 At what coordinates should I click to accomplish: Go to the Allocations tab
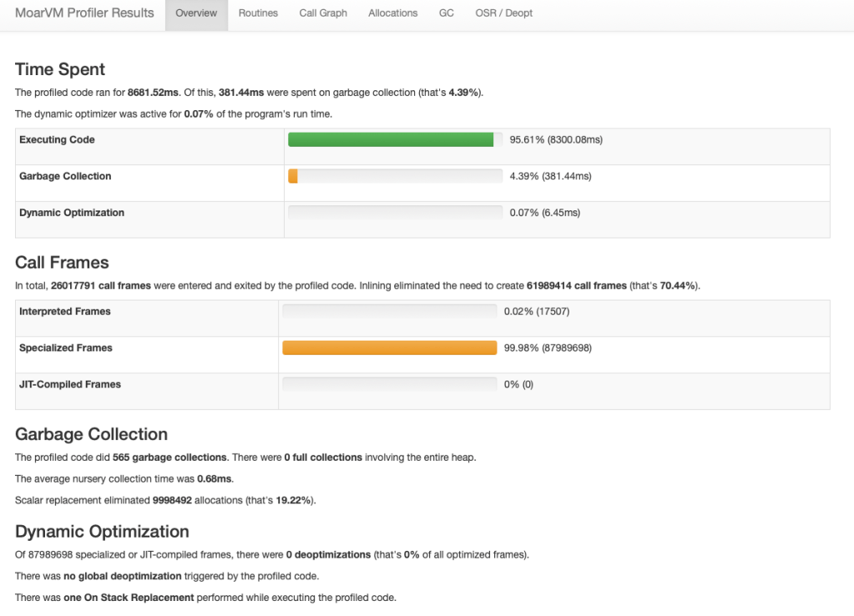point(392,13)
